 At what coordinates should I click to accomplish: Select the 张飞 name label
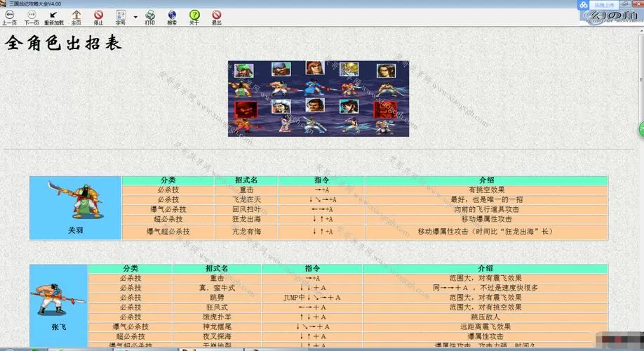[59, 327]
